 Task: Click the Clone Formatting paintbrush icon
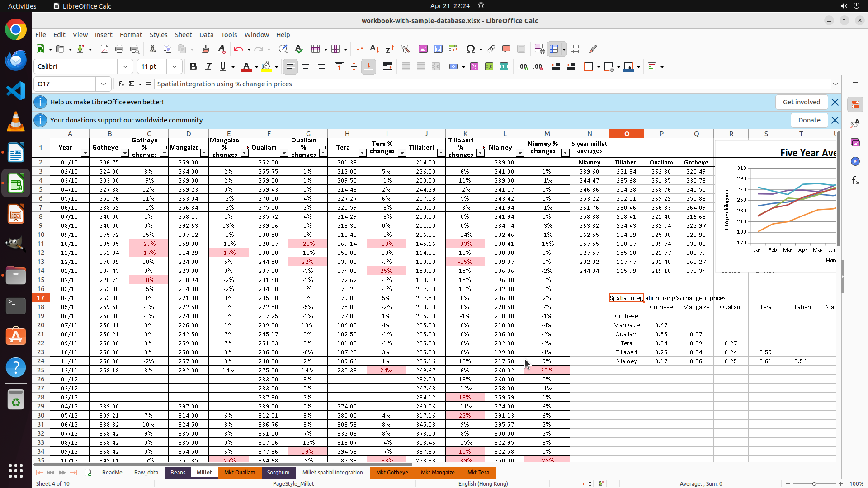click(x=206, y=49)
